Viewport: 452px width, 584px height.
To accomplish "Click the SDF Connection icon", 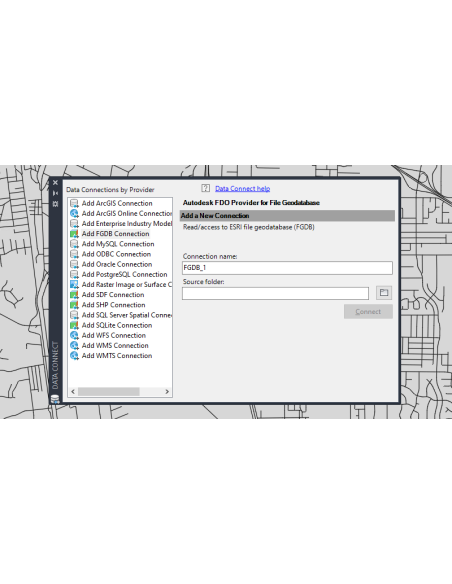I will [x=74, y=295].
